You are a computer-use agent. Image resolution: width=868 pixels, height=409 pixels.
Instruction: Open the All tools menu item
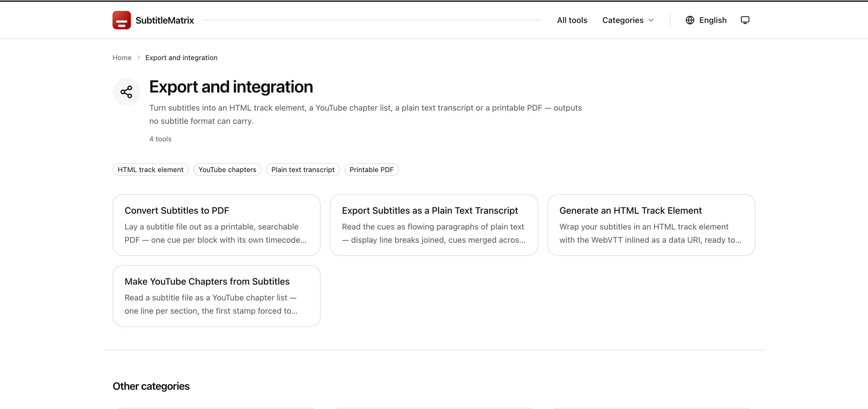[572, 20]
